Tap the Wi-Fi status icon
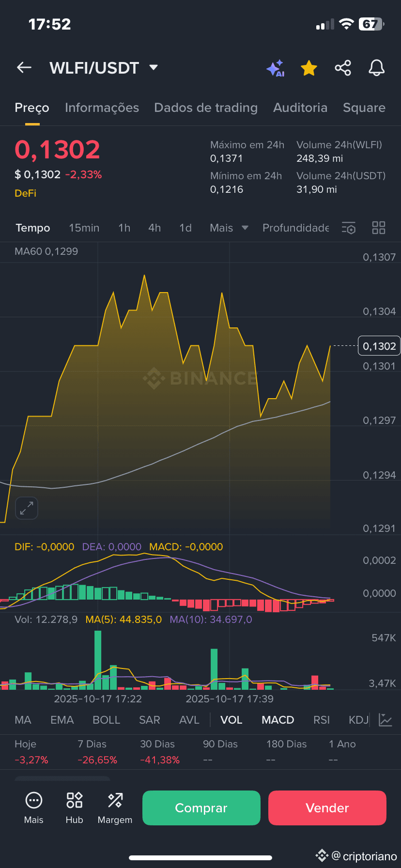The height and width of the screenshot is (868, 401). point(346,24)
